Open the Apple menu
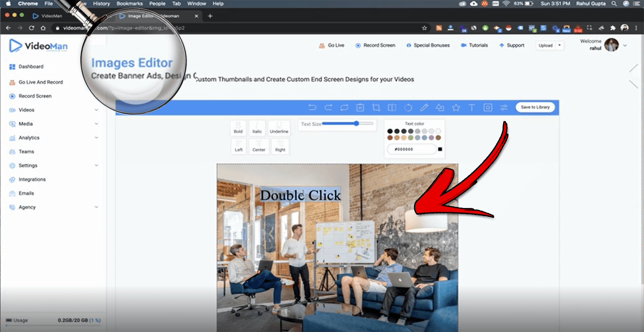 pos(8,4)
